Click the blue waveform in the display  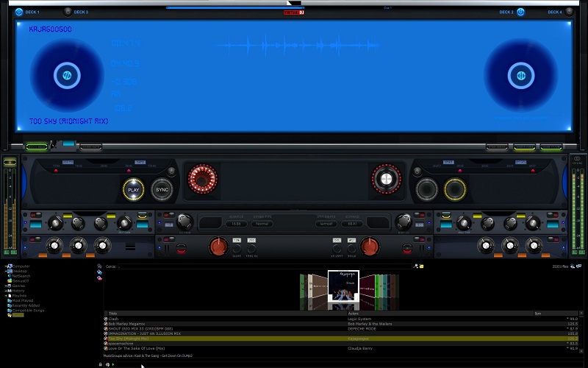(x=298, y=46)
